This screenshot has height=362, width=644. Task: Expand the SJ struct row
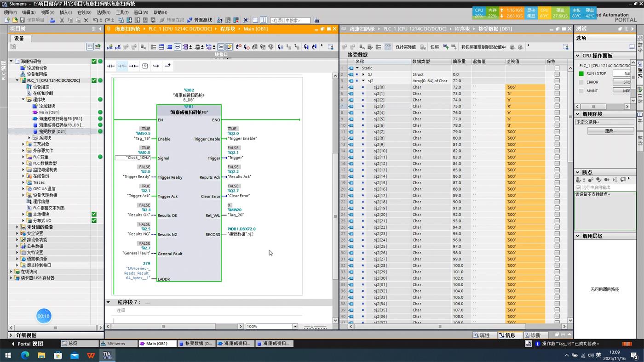363,74
